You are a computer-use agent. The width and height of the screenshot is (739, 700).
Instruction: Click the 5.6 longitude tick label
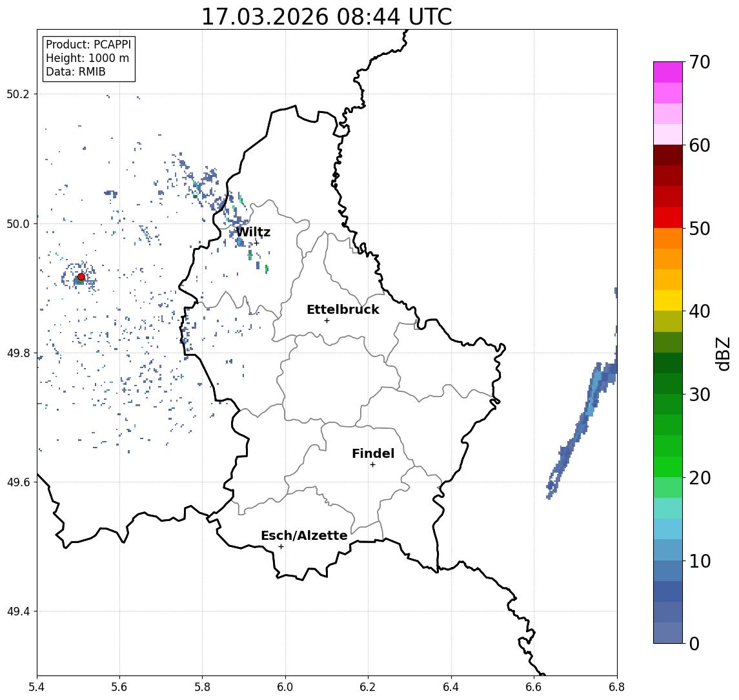pyautogui.click(x=119, y=687)
